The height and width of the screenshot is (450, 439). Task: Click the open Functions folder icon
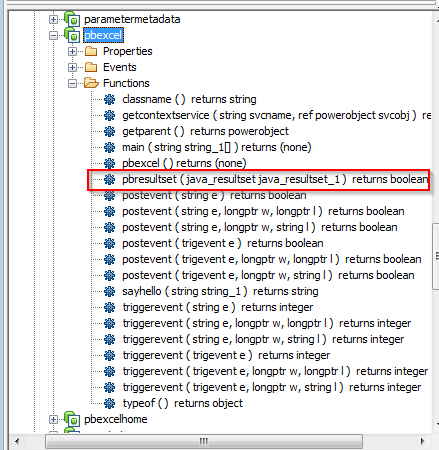click(91, 83)
